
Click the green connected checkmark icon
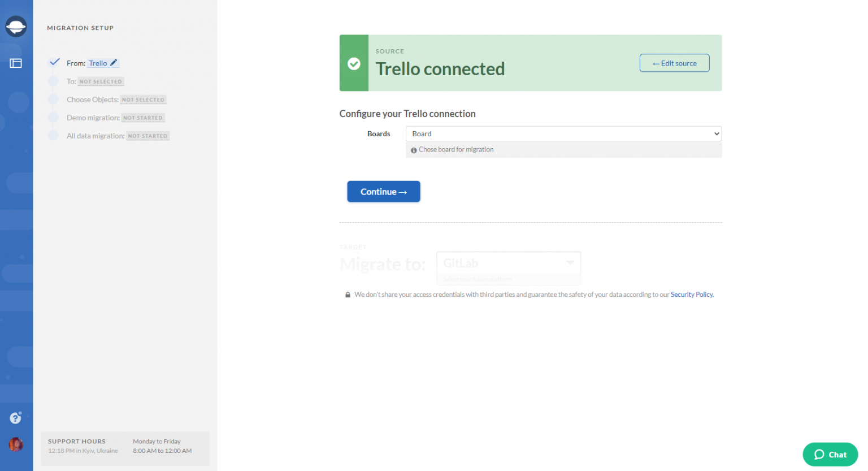(x=354, y=63)
